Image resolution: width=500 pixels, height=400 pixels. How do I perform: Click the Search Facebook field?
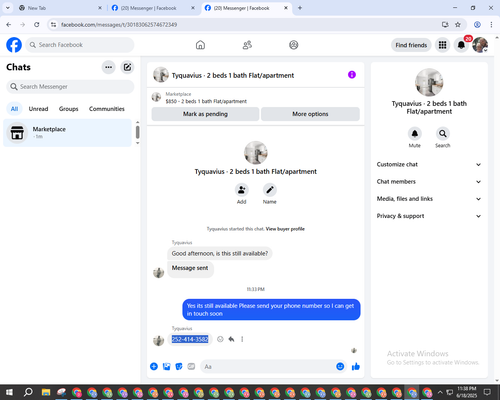point(80,45)
